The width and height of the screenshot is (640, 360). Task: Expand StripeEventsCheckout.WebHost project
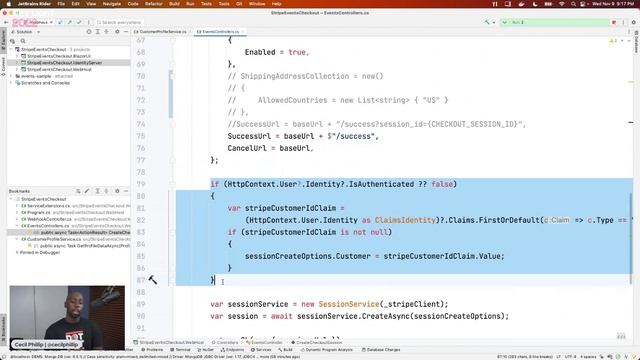(17, 69)
